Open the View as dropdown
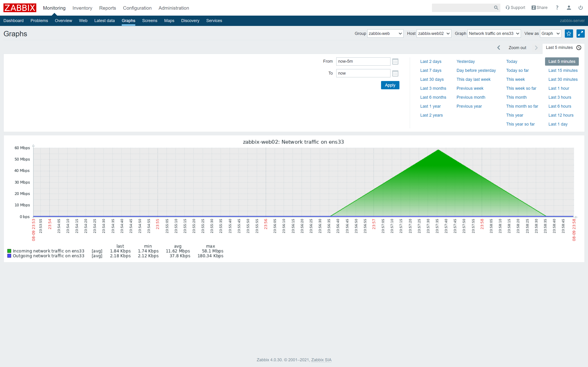Screen dimensions: 588x367 point(551,34)
